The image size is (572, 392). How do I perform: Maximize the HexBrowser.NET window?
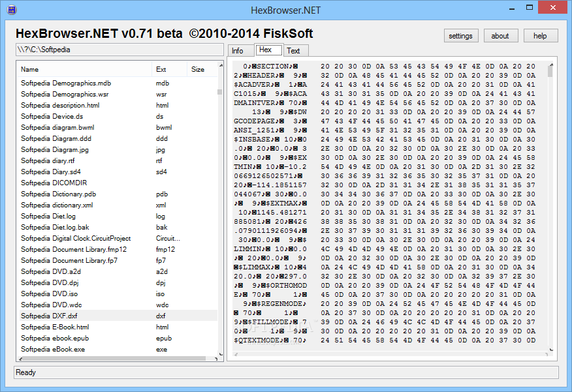[x=530, y=8]
